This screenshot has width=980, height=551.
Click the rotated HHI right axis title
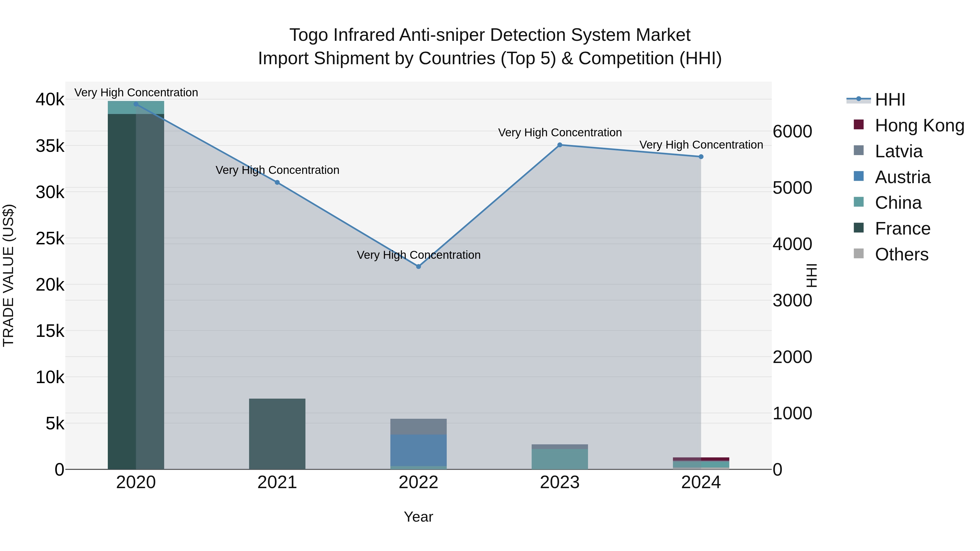(x=811, y=275)
